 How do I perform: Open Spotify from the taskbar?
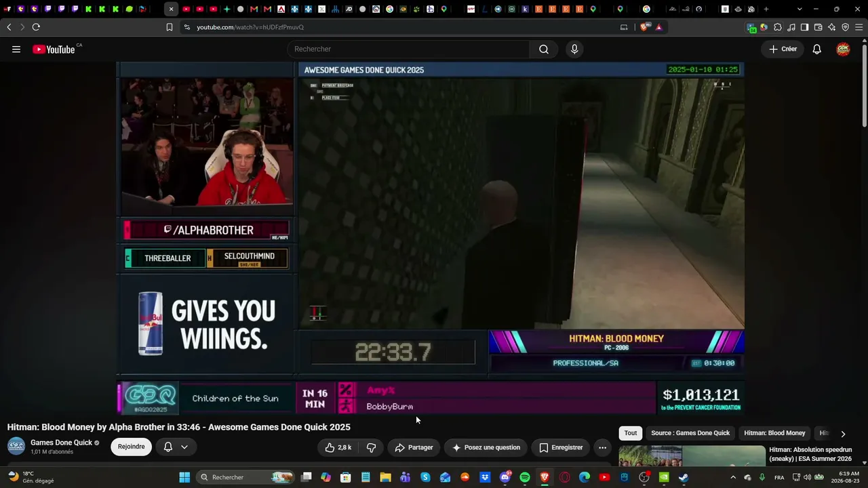point(525,477)
